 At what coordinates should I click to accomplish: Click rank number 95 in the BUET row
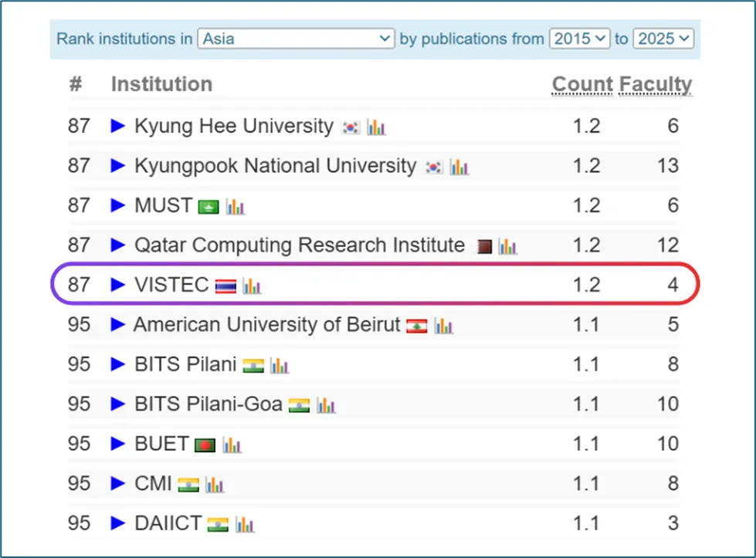pyautogui.click(x=79, y=445)
